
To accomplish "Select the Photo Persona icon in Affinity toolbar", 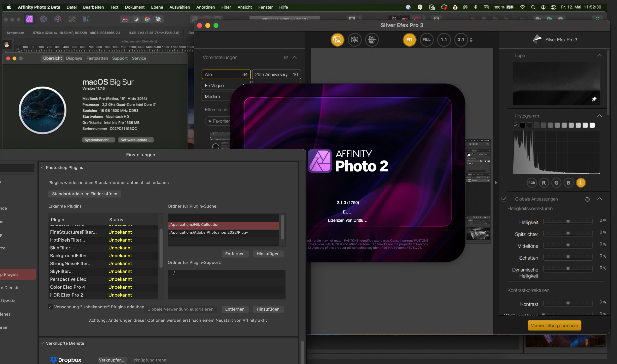I will click(x=29, y=19).
